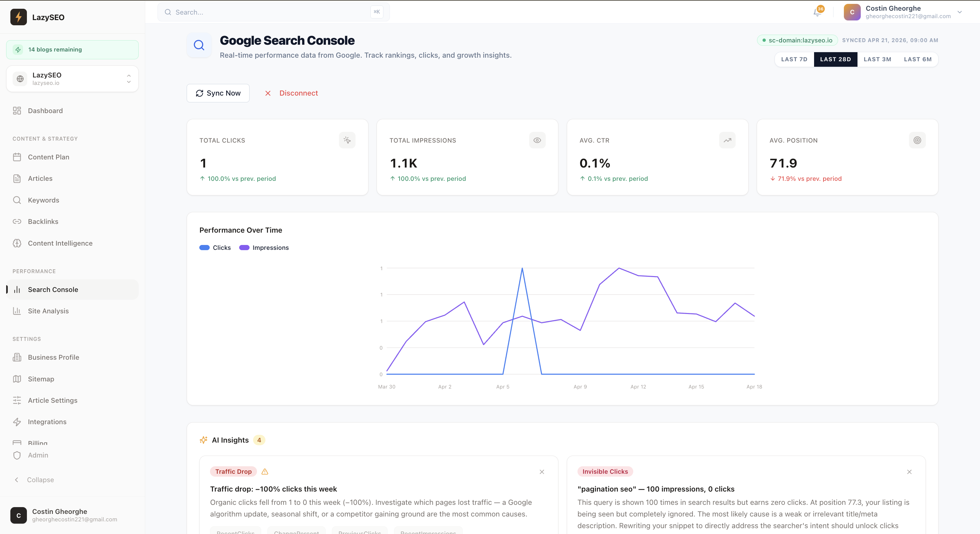
Task: Open Content Intelligence in the sidebar
Action: click(x=60, y=243)
